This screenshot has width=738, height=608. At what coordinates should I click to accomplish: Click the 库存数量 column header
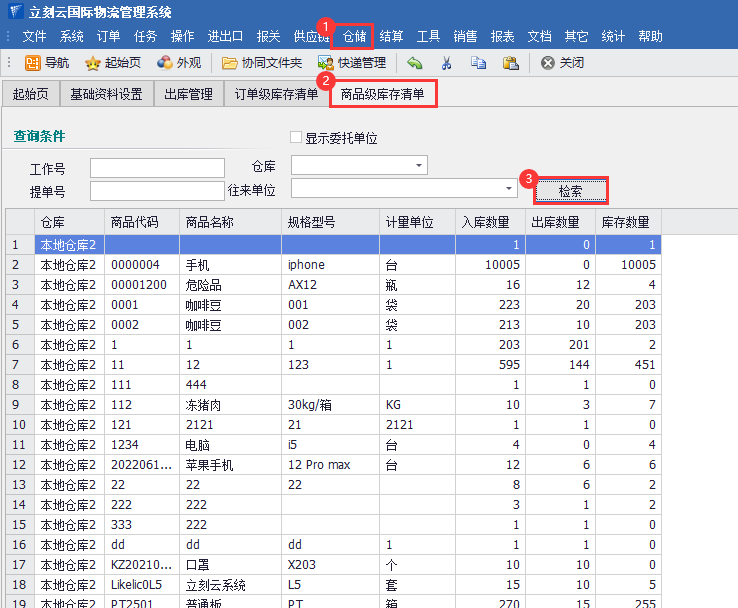(x=627, y=222)
